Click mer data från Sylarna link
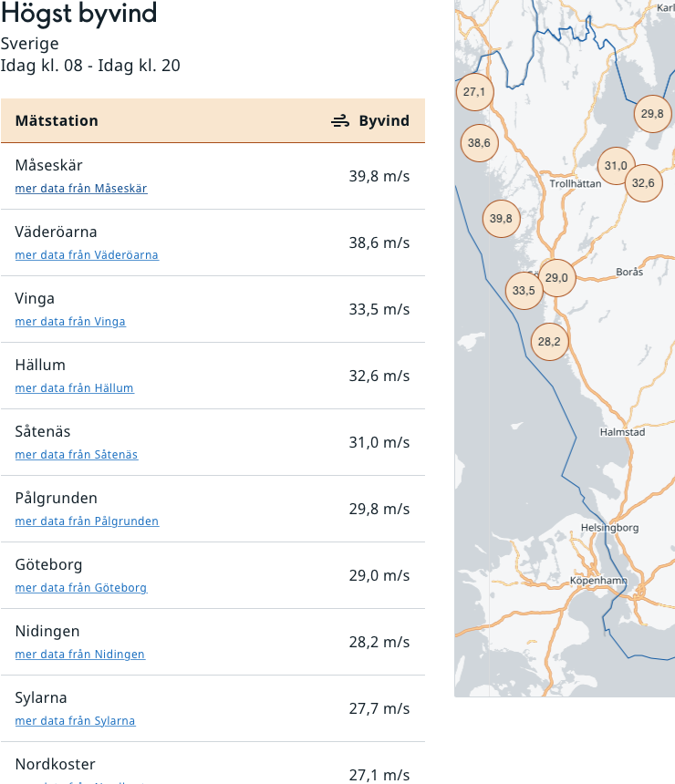The width and height of the screenshot is (675, 784). point(75,721)
